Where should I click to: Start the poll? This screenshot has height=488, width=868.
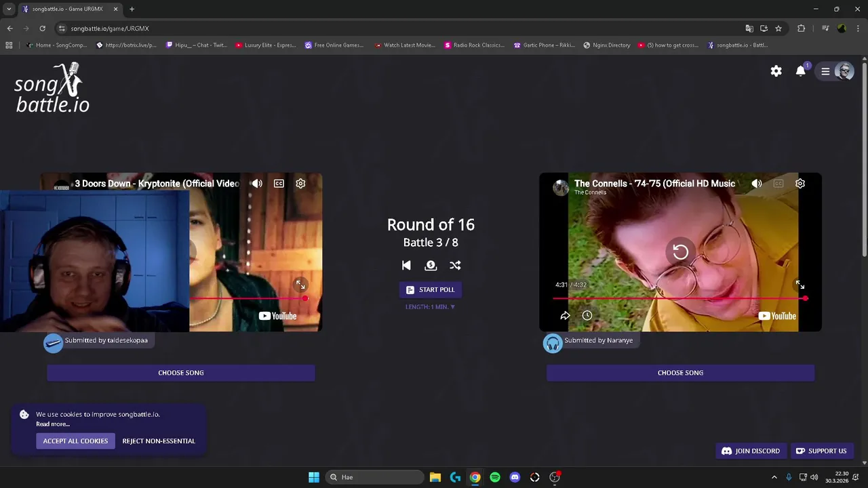pyautogui.click(x=431, y=289)
